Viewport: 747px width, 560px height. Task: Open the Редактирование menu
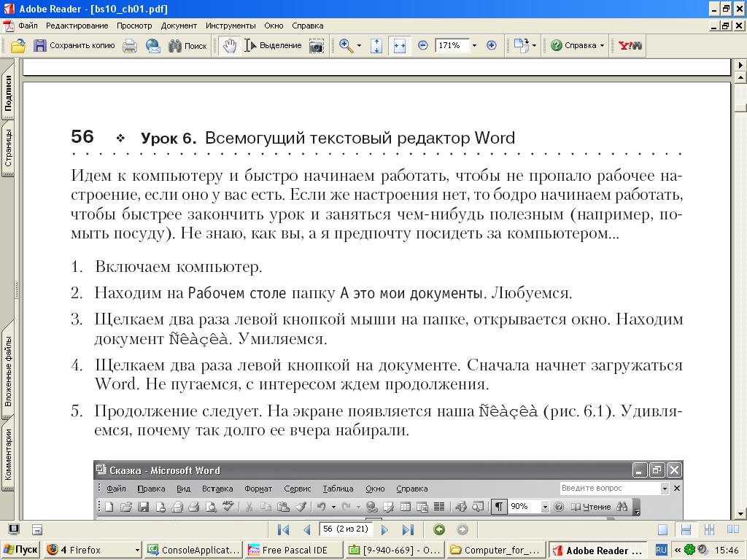[x=77, y=26]
